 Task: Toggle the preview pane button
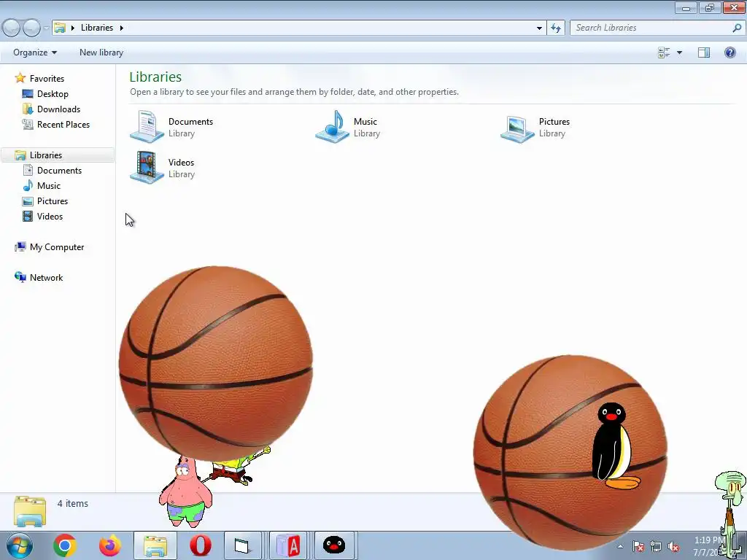point(704,52)
